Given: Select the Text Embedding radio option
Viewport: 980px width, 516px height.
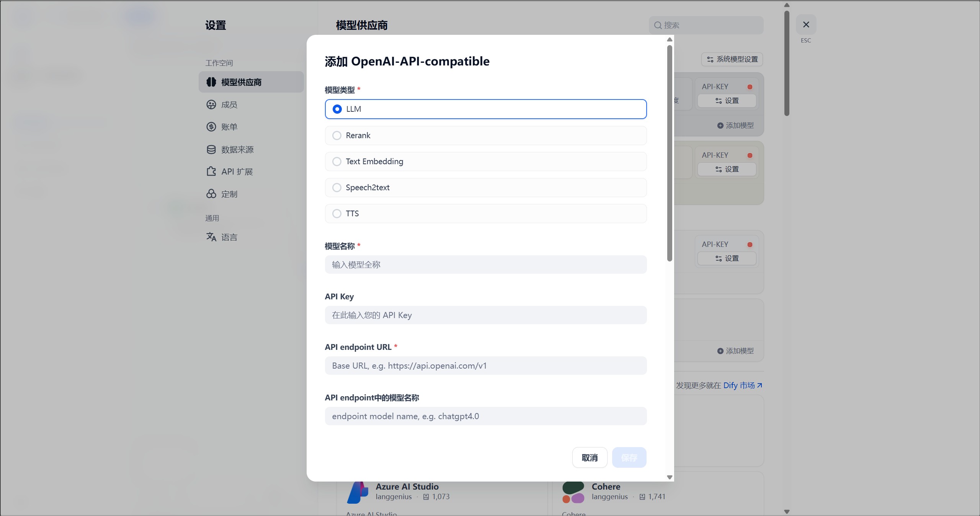Looking at the screenshot, I should coord(337,162).
